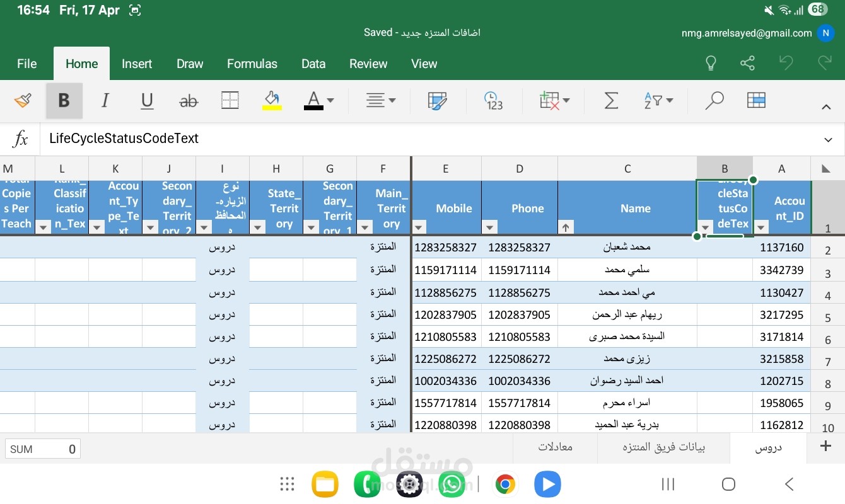
Task: Open the Account_ID filter dropdown
Action: pos(761,227)
